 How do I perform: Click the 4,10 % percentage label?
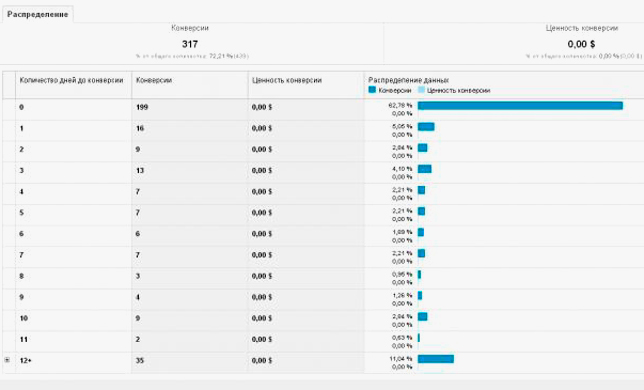[x=402, y=169]
